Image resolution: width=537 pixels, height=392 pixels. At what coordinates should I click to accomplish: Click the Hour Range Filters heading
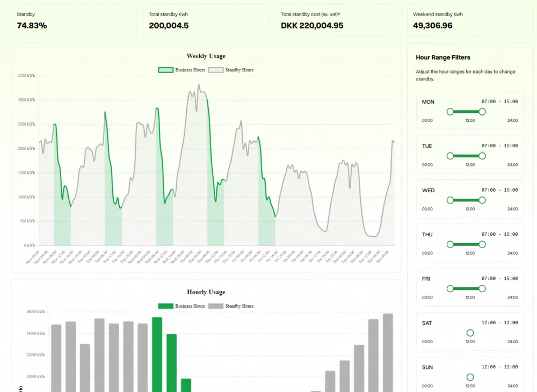[x=443, y=57]
